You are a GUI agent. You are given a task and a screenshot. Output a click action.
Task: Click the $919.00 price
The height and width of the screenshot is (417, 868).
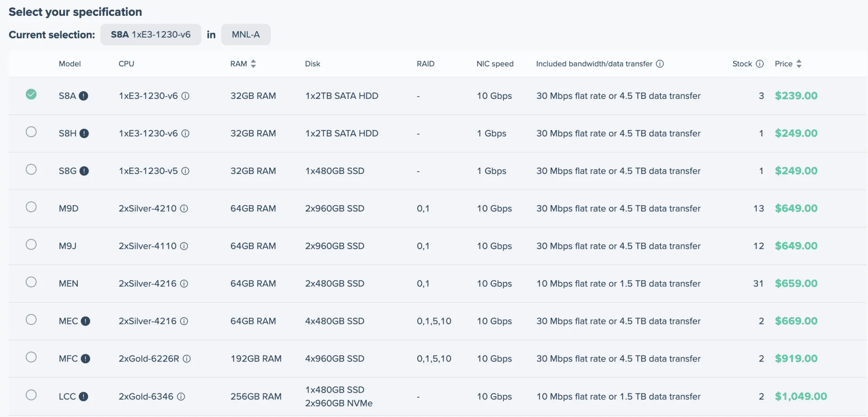796,359
